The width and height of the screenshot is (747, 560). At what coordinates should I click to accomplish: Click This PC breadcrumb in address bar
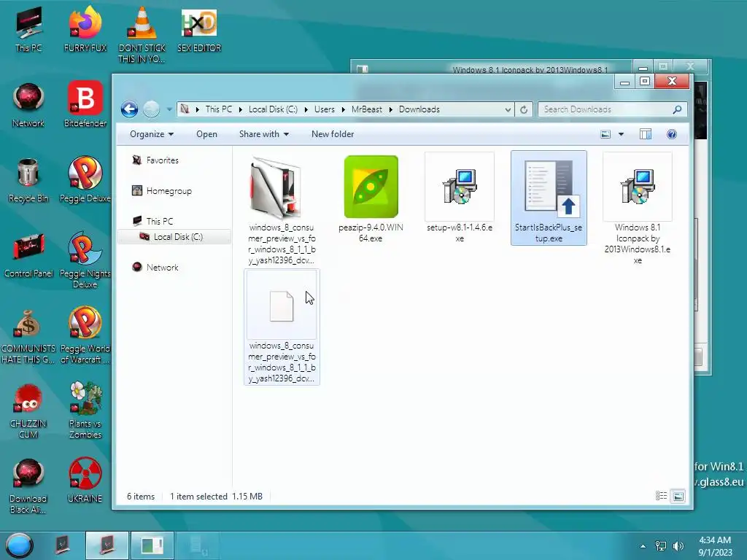(219, 109)
